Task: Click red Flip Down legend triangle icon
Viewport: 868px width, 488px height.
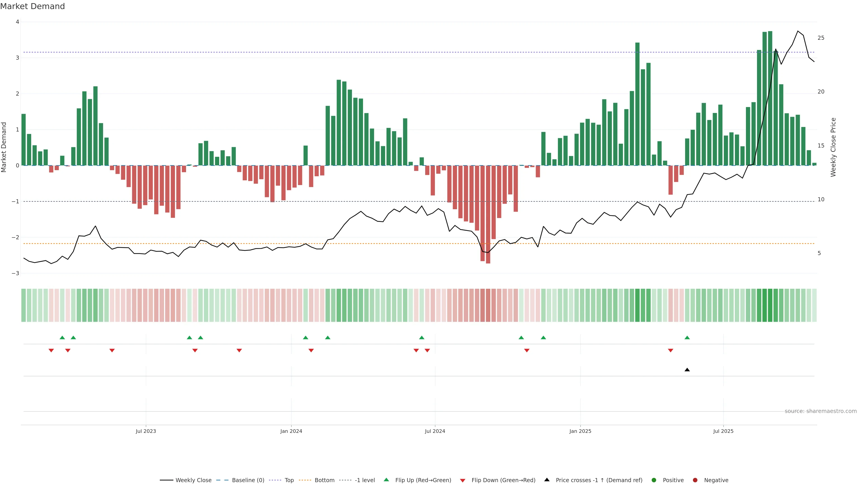Action: 463,481
